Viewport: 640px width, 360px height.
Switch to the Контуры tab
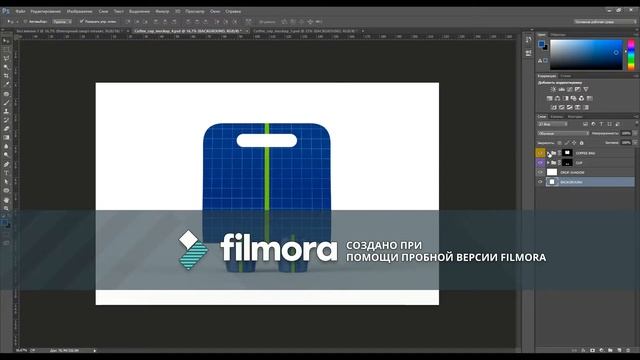point(575,117)
